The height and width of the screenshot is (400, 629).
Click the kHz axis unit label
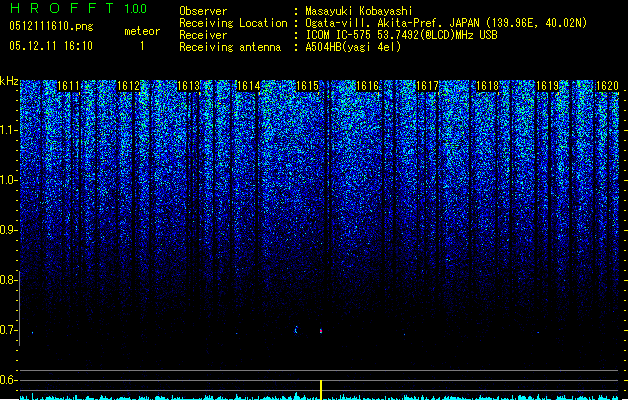(x=9, y=81)
